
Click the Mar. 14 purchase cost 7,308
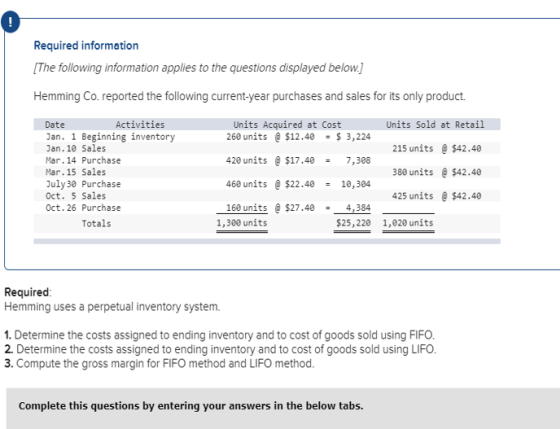point(358,160)
